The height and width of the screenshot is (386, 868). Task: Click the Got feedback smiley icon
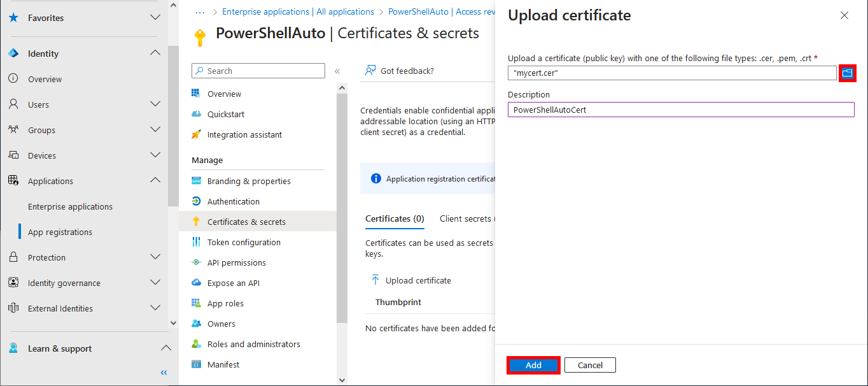click(370, 71)
